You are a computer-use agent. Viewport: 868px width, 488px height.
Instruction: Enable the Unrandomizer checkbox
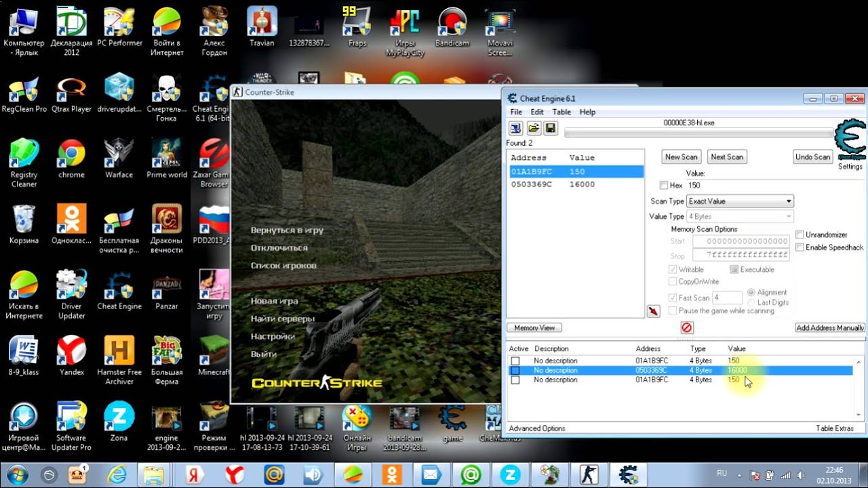coord(800,235)
